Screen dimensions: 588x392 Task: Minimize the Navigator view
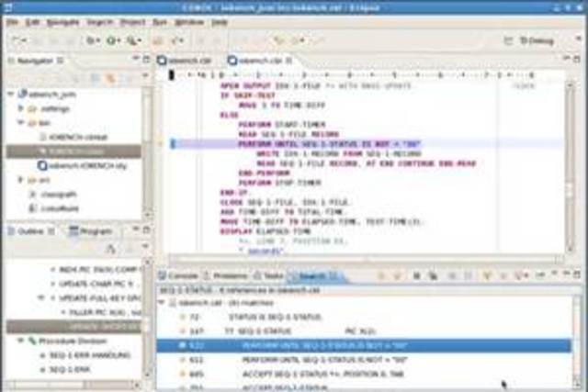(136, 59)
